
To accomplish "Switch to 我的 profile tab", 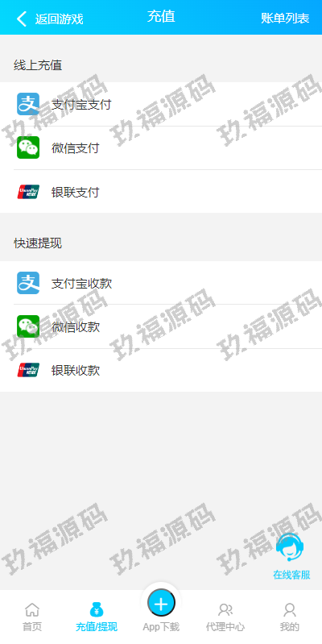I will click(x=290, y=617).
